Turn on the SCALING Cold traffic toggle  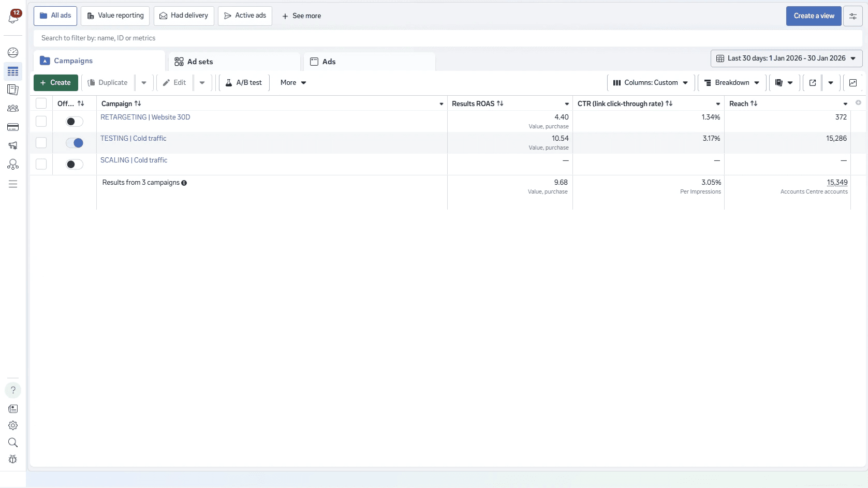click(75, 165)
